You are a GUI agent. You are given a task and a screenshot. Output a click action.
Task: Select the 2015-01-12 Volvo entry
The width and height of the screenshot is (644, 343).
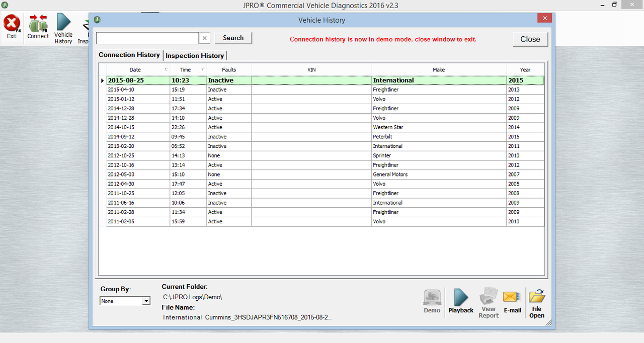click(325, 99)
